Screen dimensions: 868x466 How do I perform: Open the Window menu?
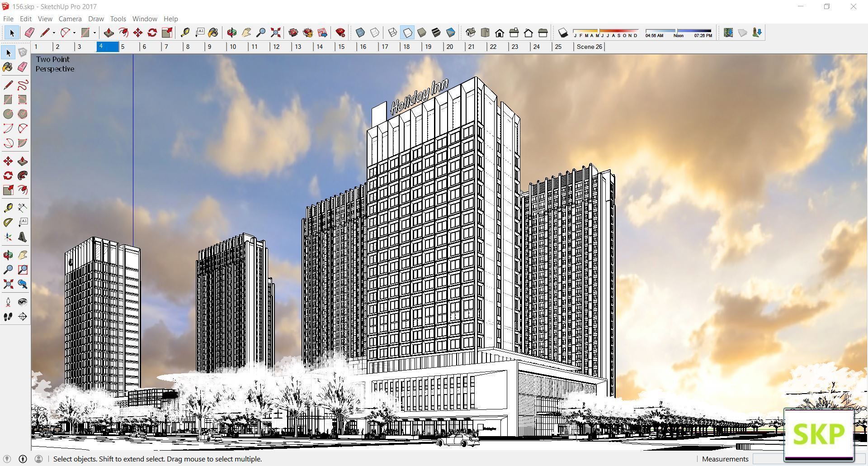point(145,19)
